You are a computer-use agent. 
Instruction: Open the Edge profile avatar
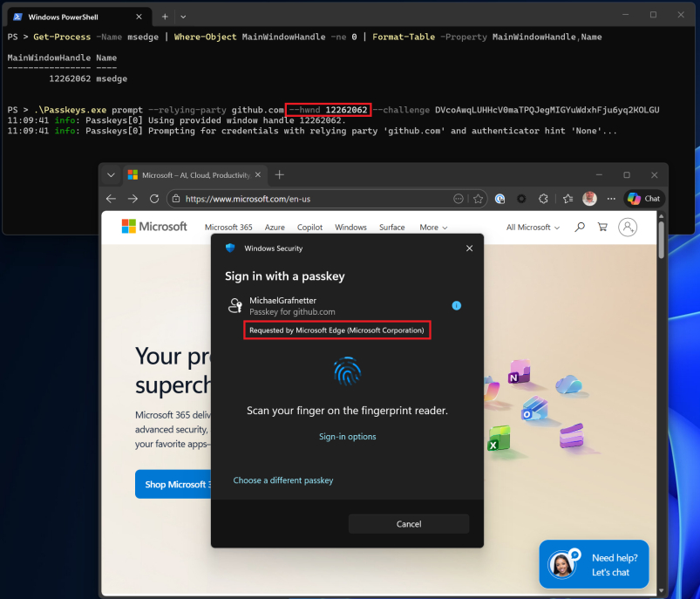pyautogui.click(x=590, y=199)
